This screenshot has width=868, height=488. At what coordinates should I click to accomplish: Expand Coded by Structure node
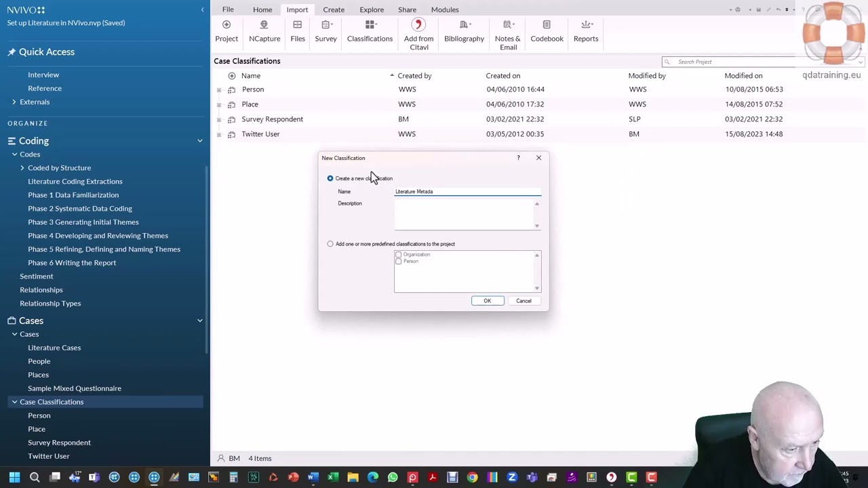(22, 168)
